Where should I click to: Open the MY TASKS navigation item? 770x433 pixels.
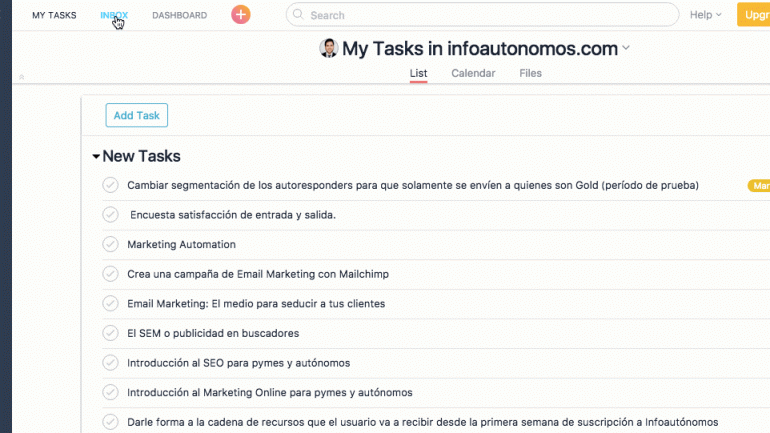(x=54, y=15)
